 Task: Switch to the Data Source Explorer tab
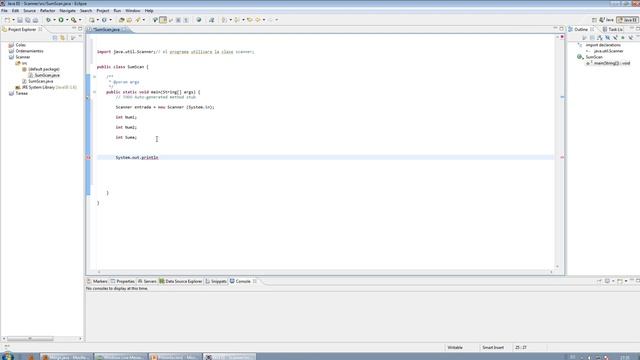click(x=180, y=281)
